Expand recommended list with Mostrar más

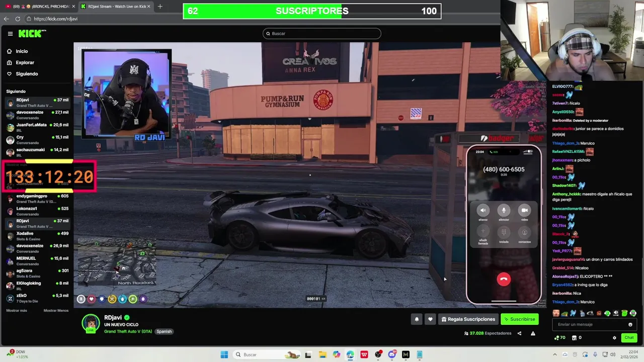(17, 311)
